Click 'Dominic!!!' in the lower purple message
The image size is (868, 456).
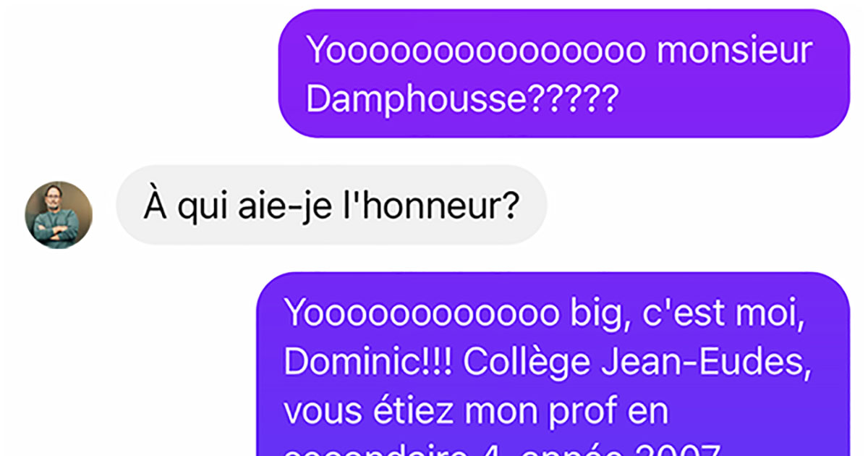point(368,363)
